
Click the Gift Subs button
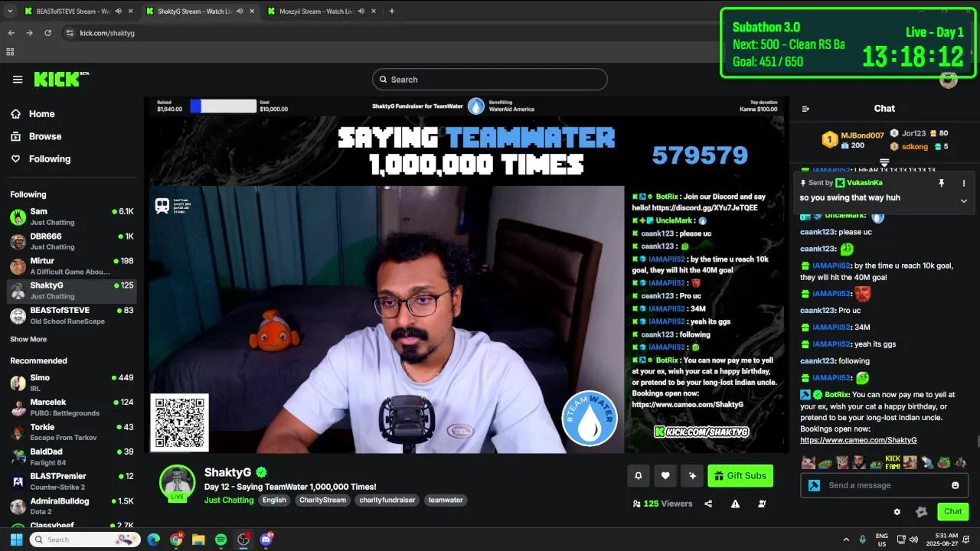[x=740, y=476]
